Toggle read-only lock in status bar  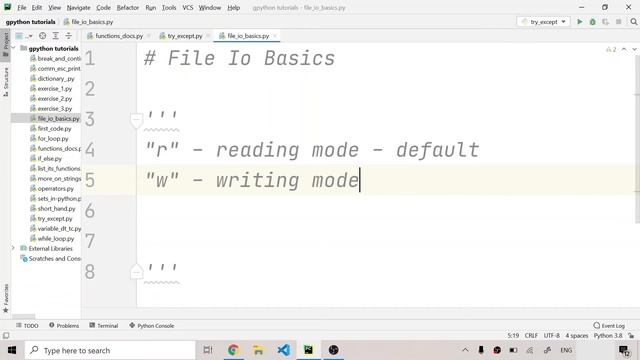631,336
